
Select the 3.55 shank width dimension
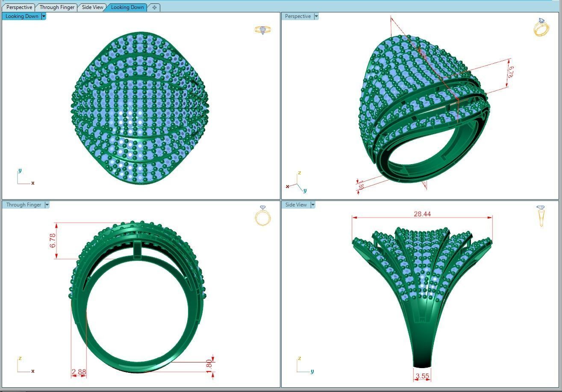tap(422, 376)
